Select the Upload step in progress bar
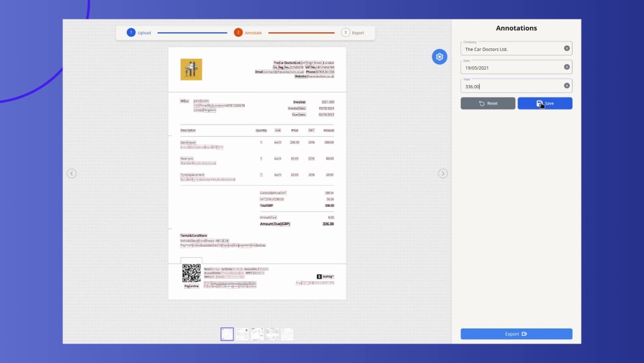Viewport: 644px width, 363px height. click(139, 32)
